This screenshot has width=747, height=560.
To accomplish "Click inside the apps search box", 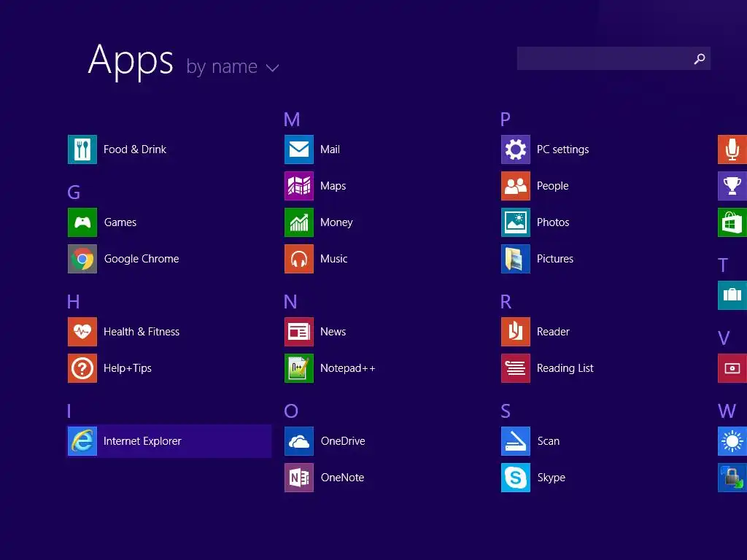I will 614,58.
